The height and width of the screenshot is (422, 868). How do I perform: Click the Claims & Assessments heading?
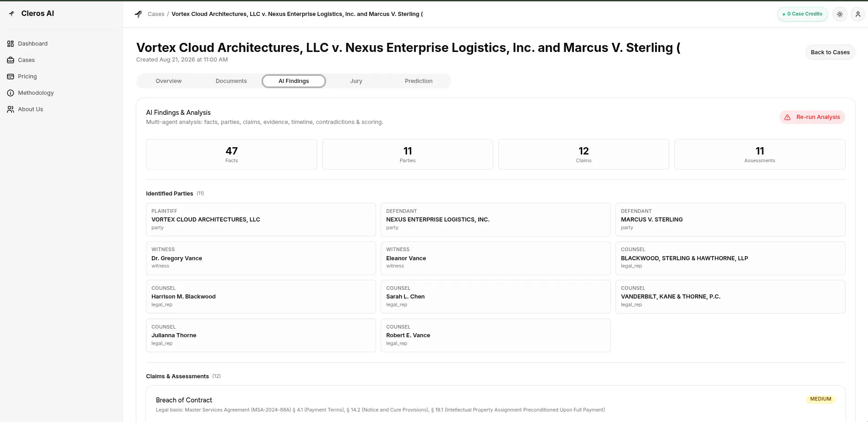point(177,376)
